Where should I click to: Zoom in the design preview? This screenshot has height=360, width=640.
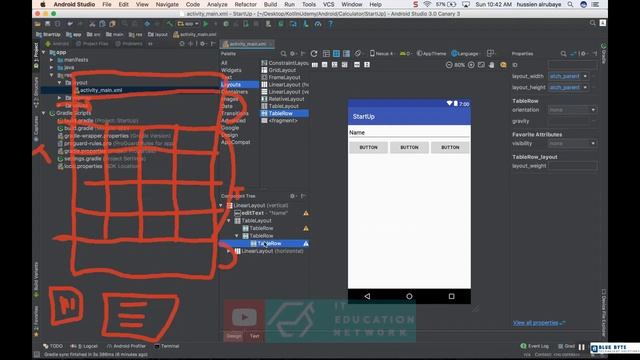[471, 65]
